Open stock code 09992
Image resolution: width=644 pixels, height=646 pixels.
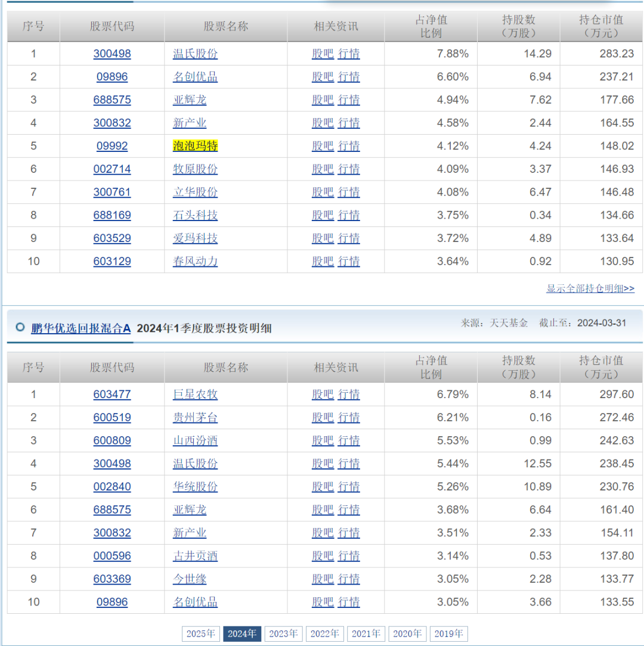(x=112, y=146)
